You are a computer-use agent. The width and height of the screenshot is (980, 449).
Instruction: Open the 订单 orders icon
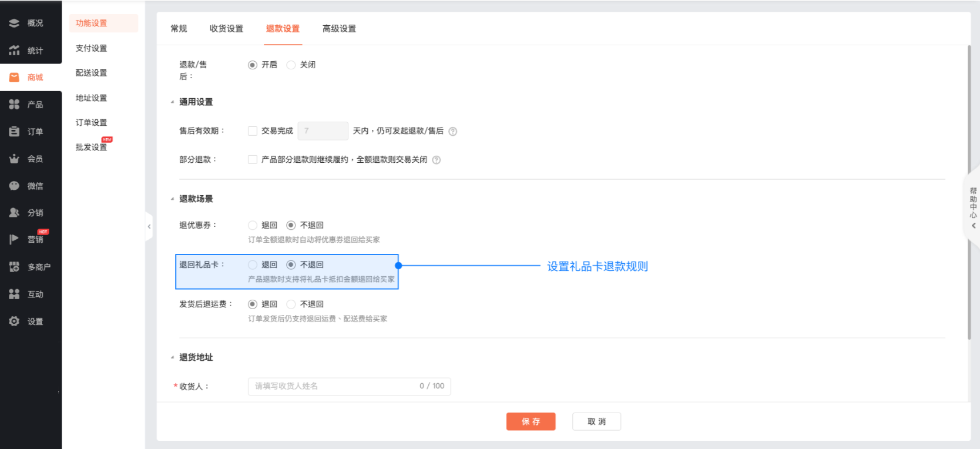(x=14, y=132)
